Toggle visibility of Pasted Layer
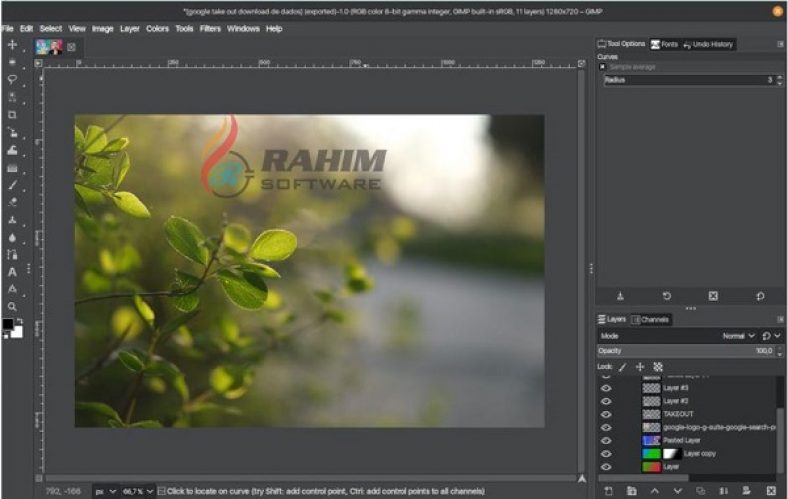The image size is (788, 499). click(605, 440)
